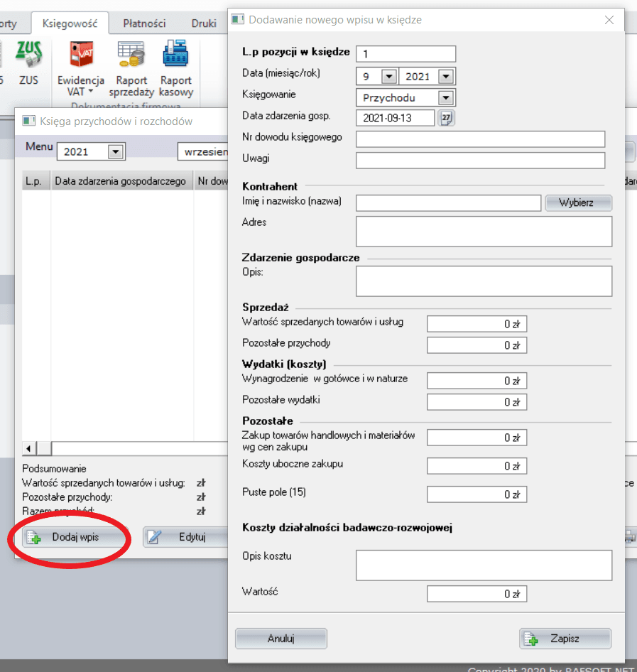Click Edytuj entry button

(183, 537)
